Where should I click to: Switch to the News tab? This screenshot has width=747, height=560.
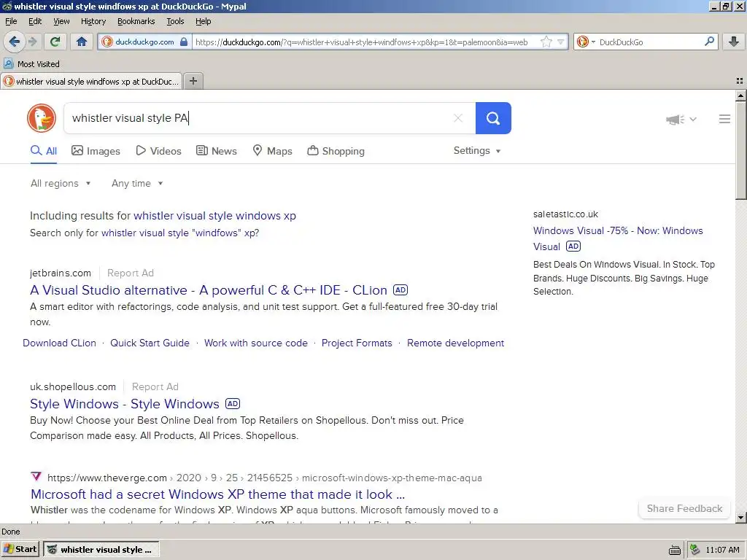(x=216, y=151)
